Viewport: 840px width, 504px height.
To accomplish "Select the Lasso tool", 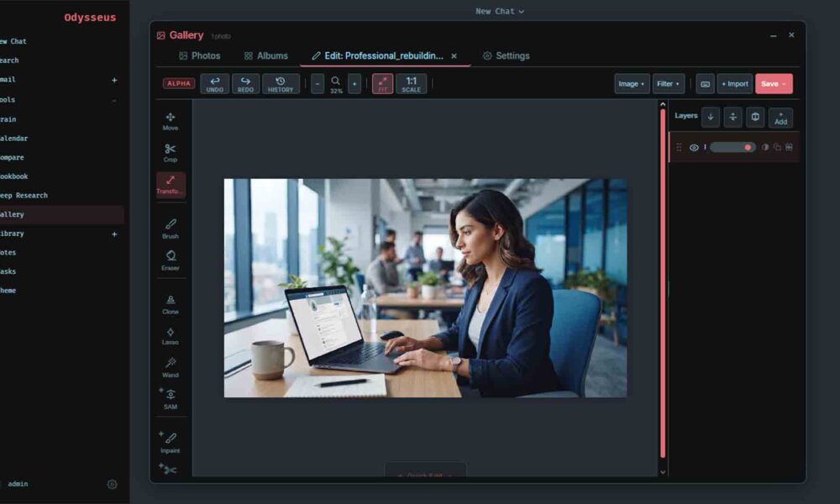I will point(171,336).
